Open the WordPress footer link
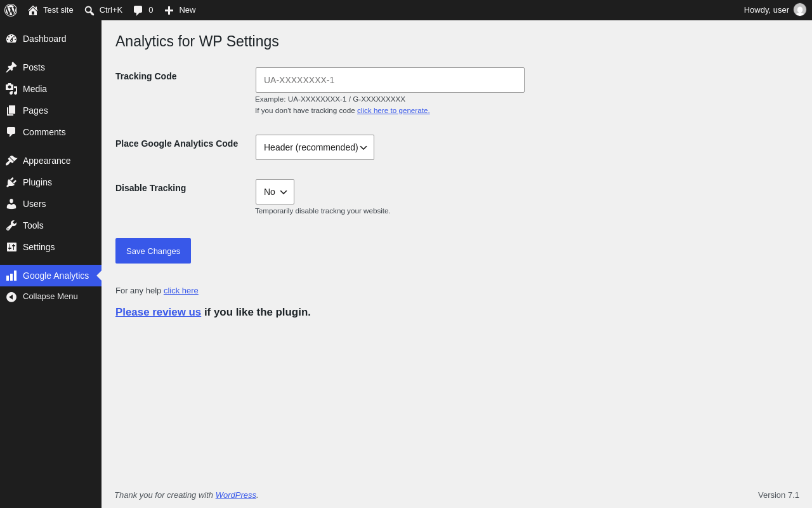This screenshot has height=508, width=812. (x=236, y=495)
